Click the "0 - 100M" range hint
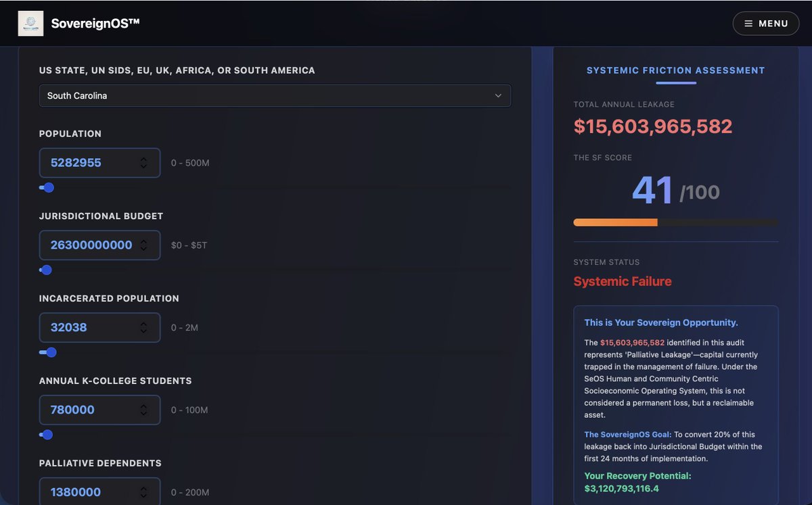 (x=189, y=410)
